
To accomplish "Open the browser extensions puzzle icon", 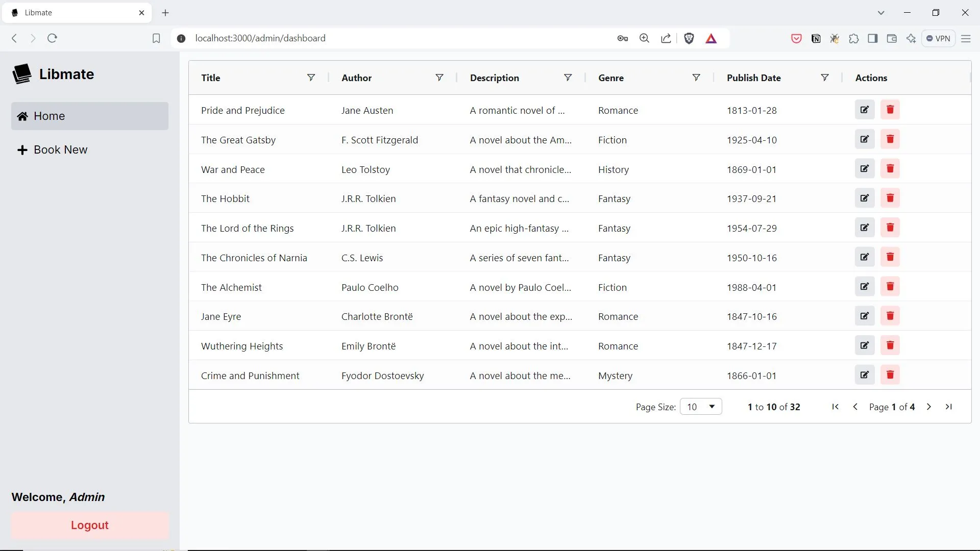I will [854, 38].
